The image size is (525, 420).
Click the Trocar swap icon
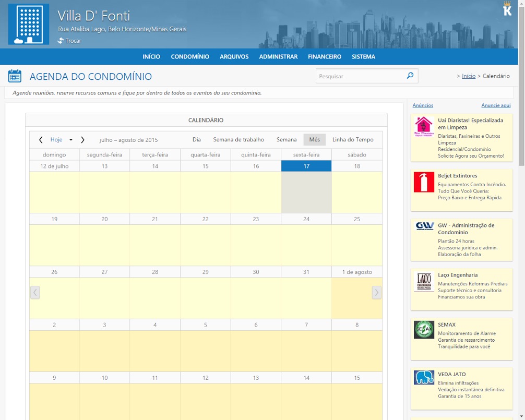[x=61, y=41]
